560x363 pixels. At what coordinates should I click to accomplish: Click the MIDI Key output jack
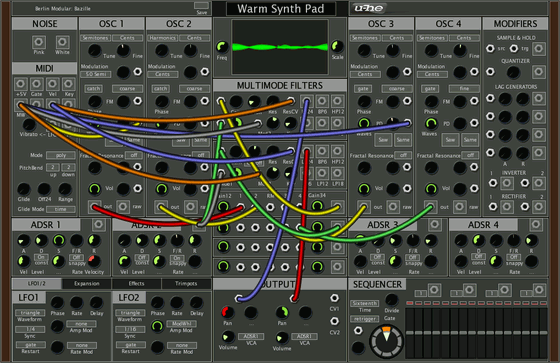68,84
